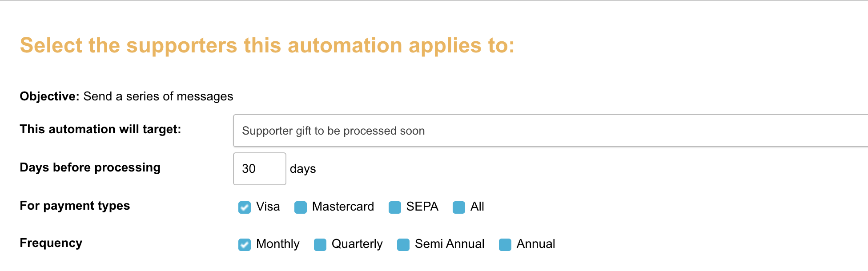This screenshot has width=868, height=271.
Task: Click the 'Days before processing' label
Action: tap(90, 167)
